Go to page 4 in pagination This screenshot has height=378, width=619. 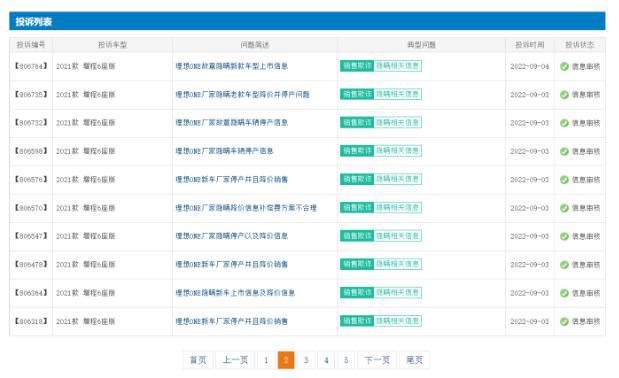(x=326, y=360)
